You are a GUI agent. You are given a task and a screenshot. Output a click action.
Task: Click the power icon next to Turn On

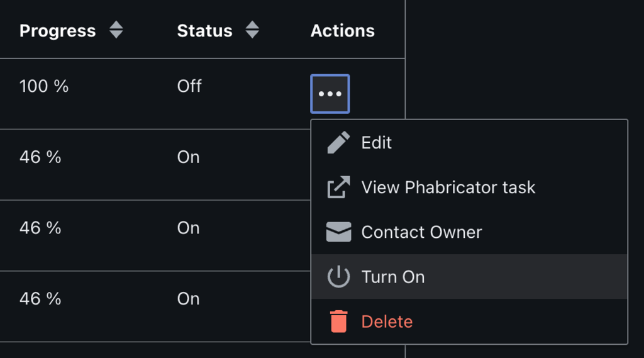tap(338, 276)
